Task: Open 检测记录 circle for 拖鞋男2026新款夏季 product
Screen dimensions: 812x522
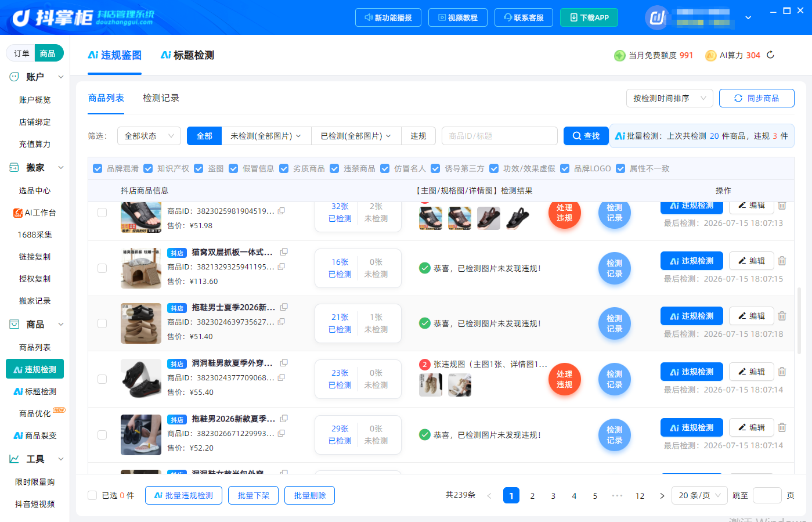Action: point(614,435)
